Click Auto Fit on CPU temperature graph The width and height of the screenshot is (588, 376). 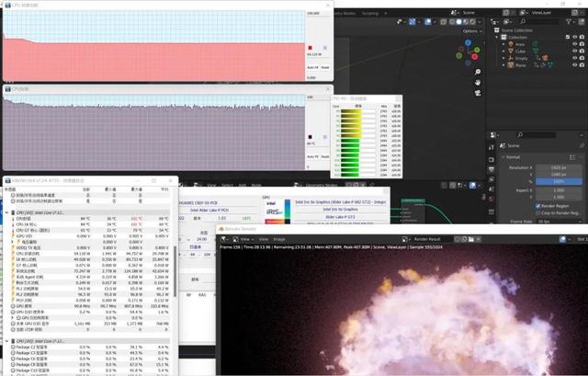tap(312, 156)
